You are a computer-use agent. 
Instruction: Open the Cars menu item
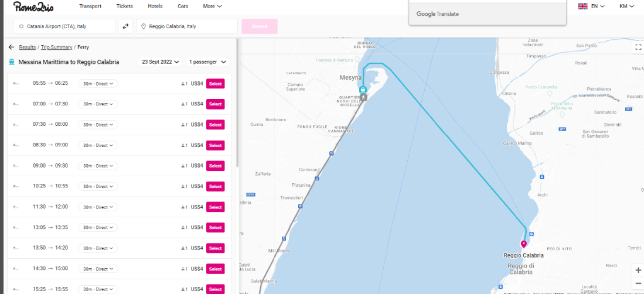click(183, 6)
